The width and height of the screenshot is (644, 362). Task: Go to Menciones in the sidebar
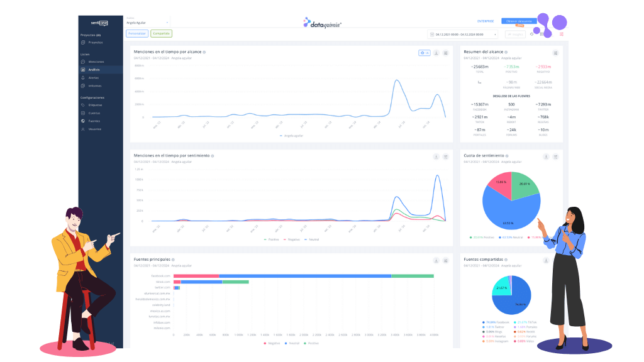[96, 62]
